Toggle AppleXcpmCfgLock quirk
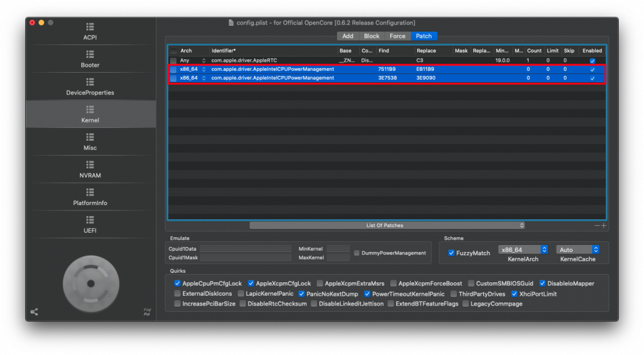The height and width of the screenshot is (355, 644). click(x=251, y=283)
